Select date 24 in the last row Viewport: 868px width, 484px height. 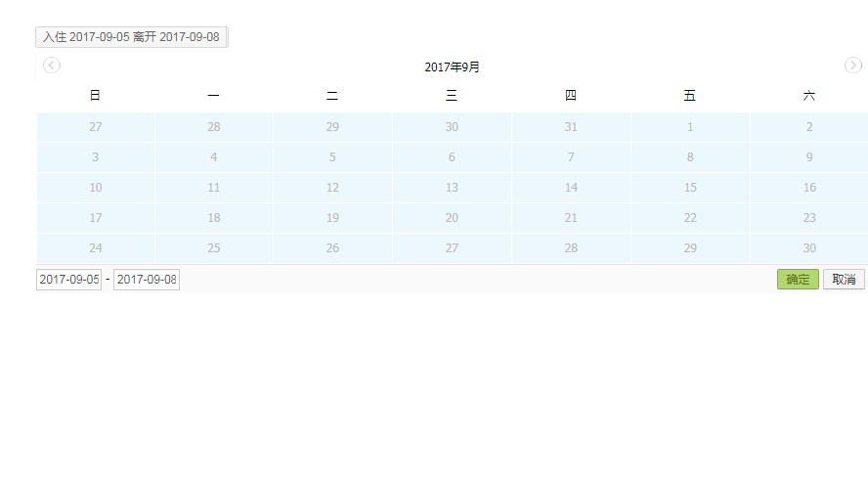pyautogui.click(x=95, y=248)
